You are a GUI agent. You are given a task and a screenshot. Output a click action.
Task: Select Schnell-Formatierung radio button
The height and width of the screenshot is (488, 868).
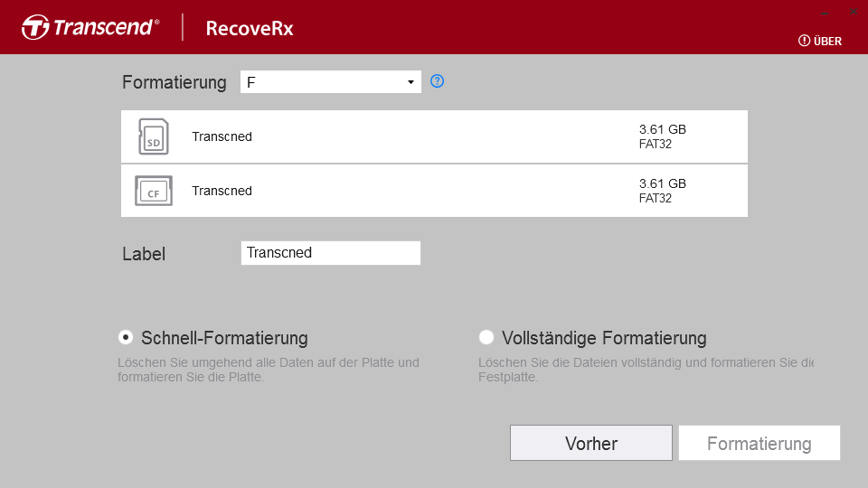126,337
